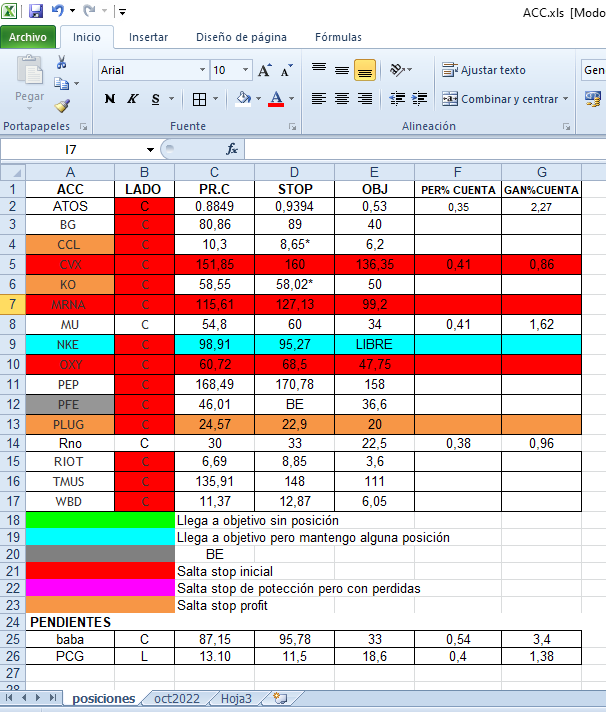This screenshot has height=712, width=606.
Task: Click the text orientation icon
Action: coord(397,70)
